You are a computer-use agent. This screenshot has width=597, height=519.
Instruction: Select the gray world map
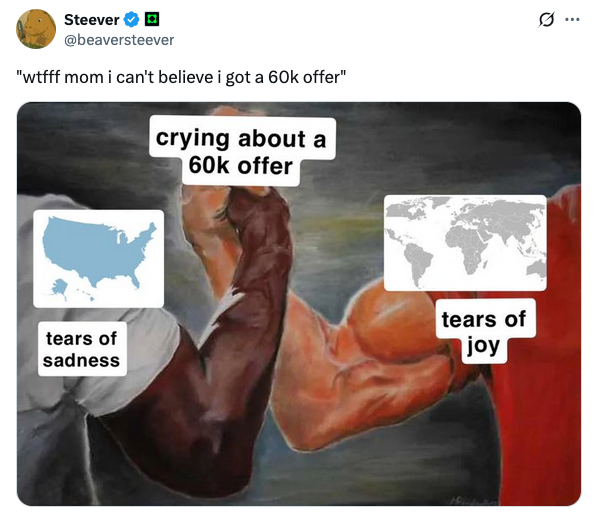(465, 243)
